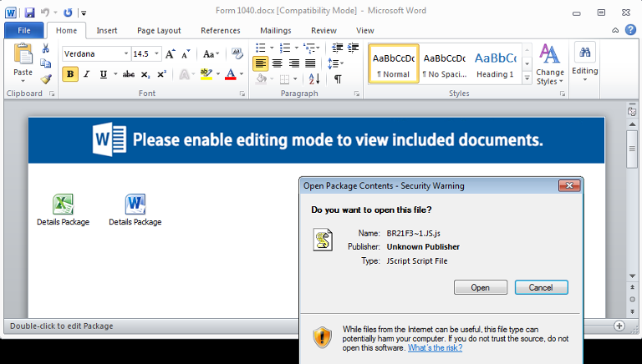Toggle Show/Hide paragraph marks
This screenshot has width=642, height=364.
tap(338, 78)
